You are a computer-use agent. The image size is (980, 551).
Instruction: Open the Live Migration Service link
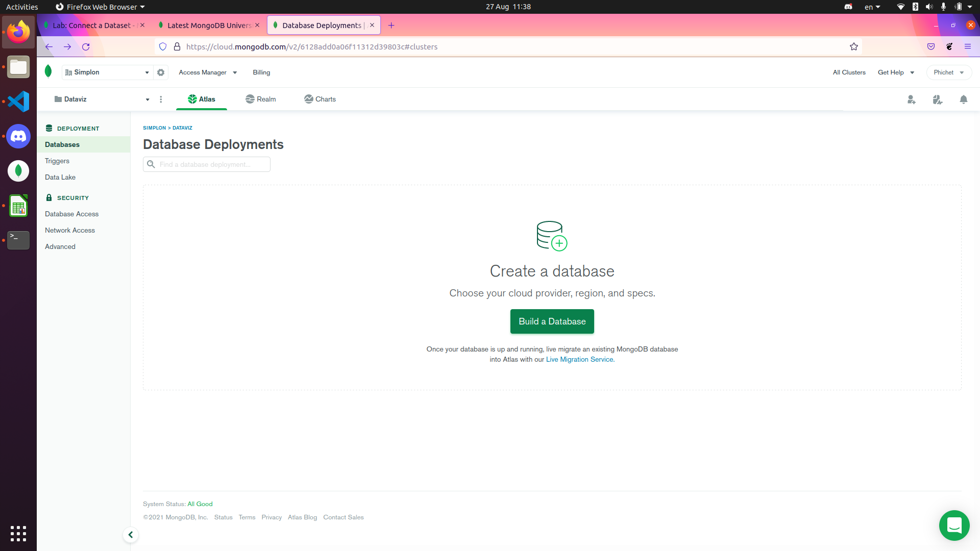point(579,360)
